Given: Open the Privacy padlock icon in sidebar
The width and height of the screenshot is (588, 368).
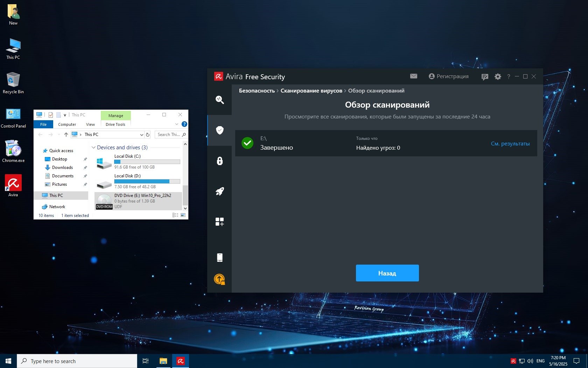Looking at the screenshot, I should click(x=219, y=161).
